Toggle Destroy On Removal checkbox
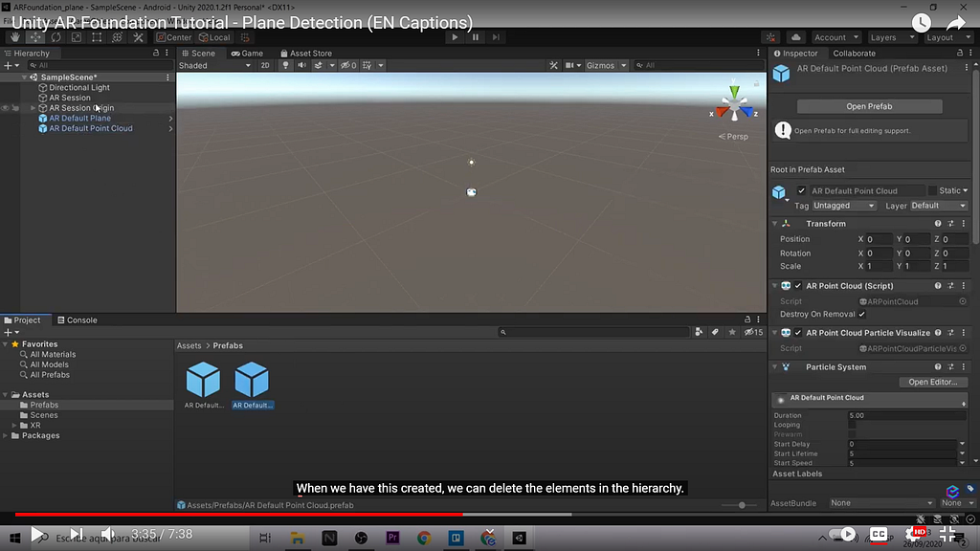This screenshot has width=980, height=551. [x=862, y=314]
